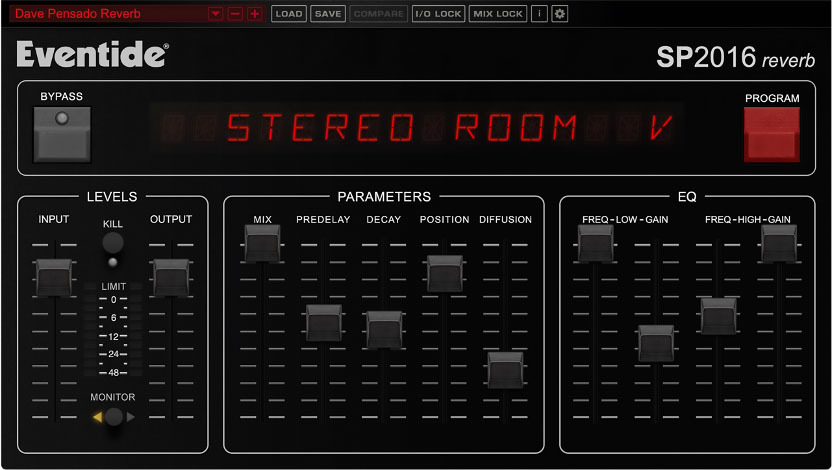Click the previous preset minus button

(x=235, y=14)
